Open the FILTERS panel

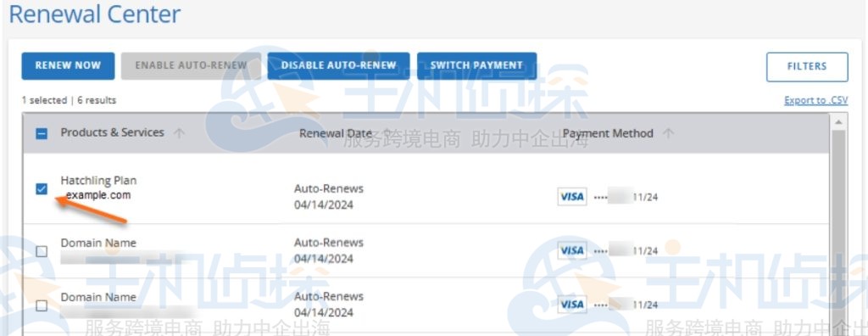[x=807, y=66]
